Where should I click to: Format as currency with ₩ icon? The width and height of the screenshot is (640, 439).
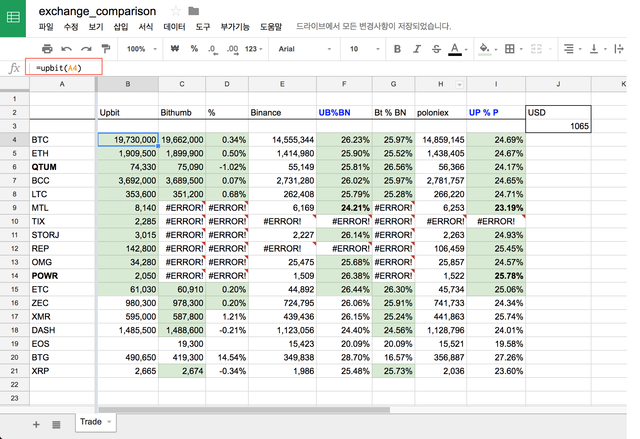coord(175,48)
